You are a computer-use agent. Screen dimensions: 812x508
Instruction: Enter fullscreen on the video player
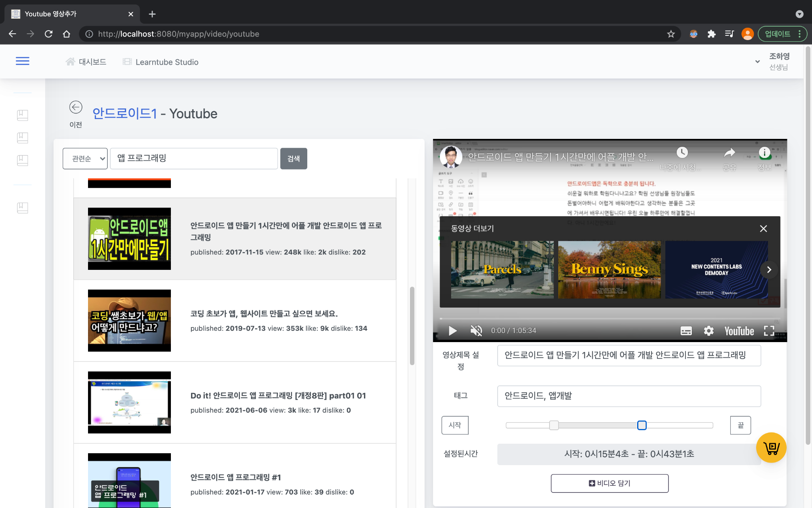pyautogui.click(x=769, y=331)
